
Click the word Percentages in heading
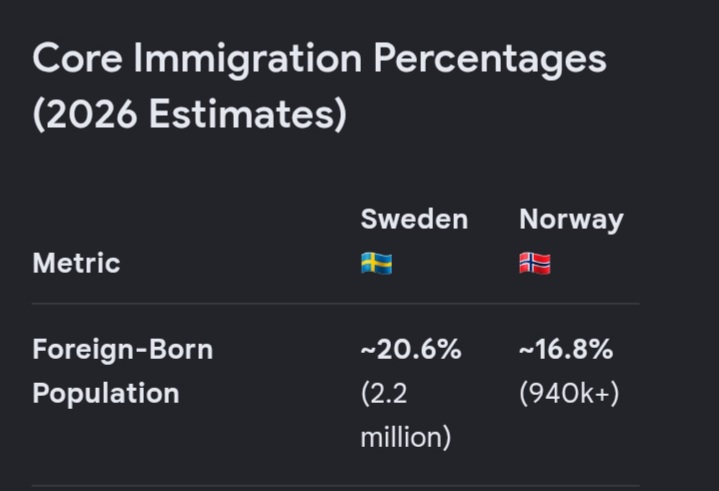490,60
